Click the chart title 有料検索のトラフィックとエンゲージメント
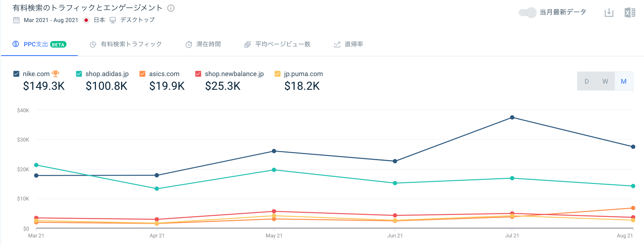Viewport: 644px width, 245px height. pos(88,8)
